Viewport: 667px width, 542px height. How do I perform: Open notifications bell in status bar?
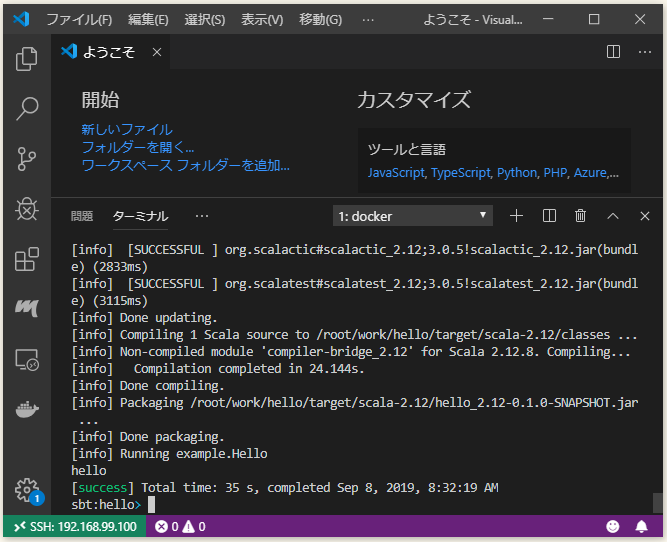641,527
